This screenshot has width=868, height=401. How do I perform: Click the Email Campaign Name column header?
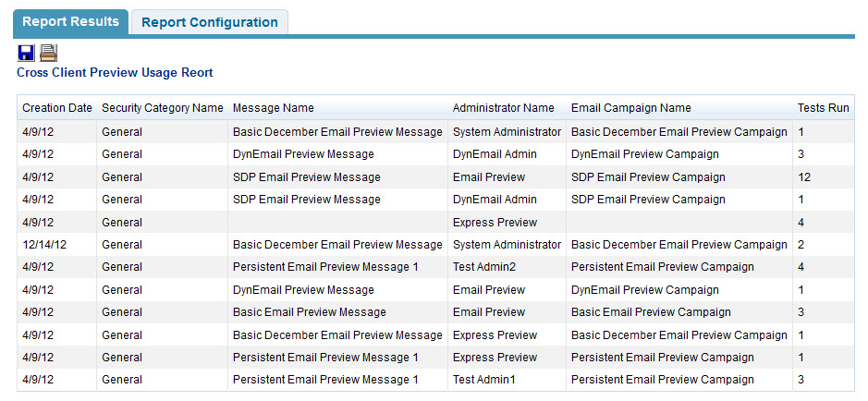tap(631, 108)
